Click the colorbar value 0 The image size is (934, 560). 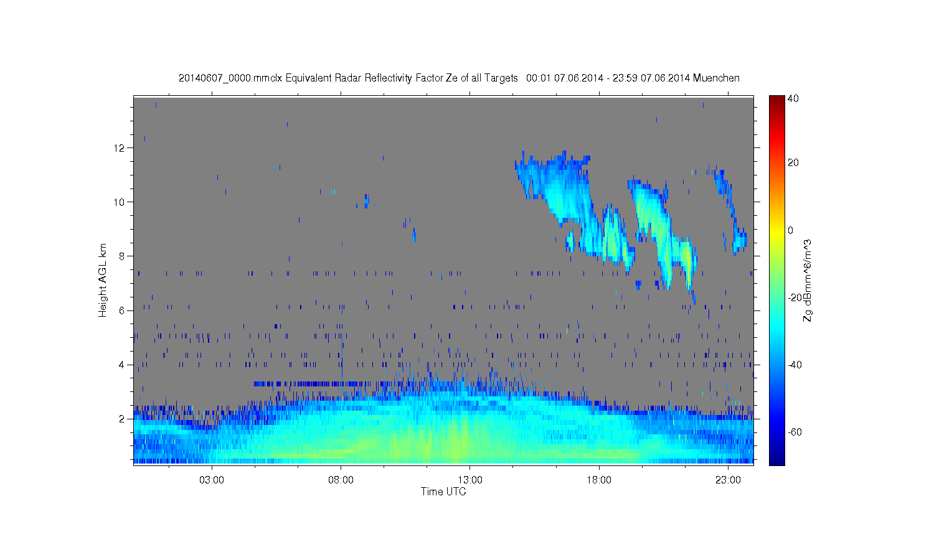point(791,230)
